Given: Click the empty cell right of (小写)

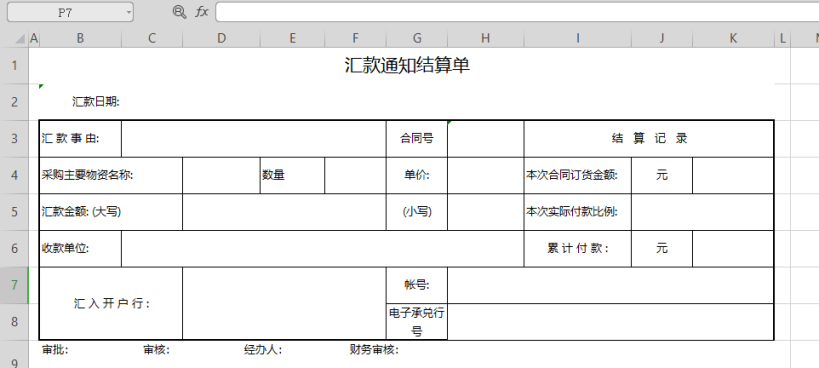Looking at the screenshot, I should [486, 211].
